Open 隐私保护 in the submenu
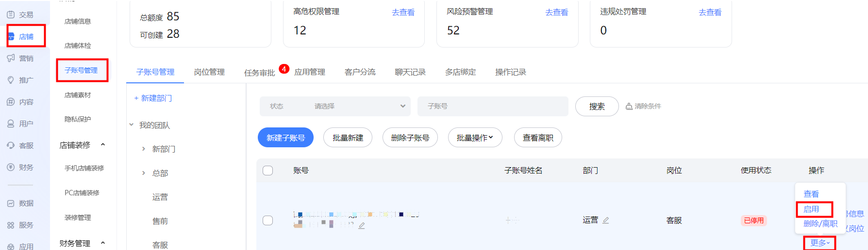This screenshot has height=250, width=868. (x=78, y=119)
